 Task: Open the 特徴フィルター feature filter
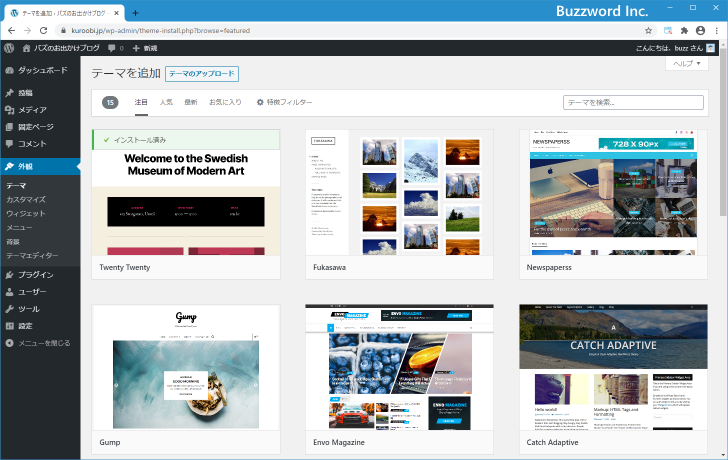click(284, 102)
